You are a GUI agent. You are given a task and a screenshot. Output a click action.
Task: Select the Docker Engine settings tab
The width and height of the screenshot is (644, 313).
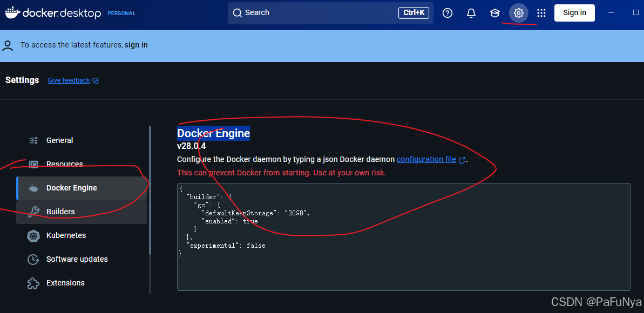coord(82,188)
